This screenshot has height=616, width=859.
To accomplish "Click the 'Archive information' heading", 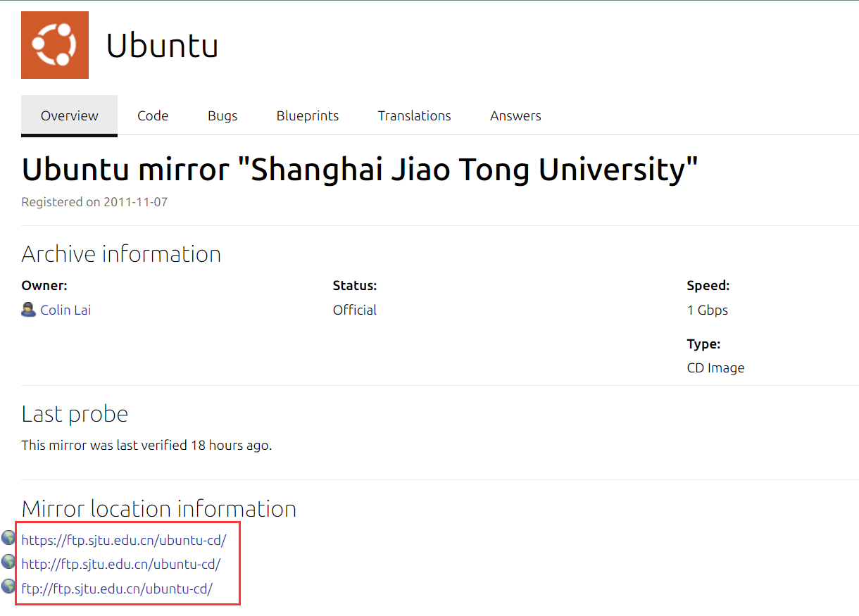I will tap(121, 253).
